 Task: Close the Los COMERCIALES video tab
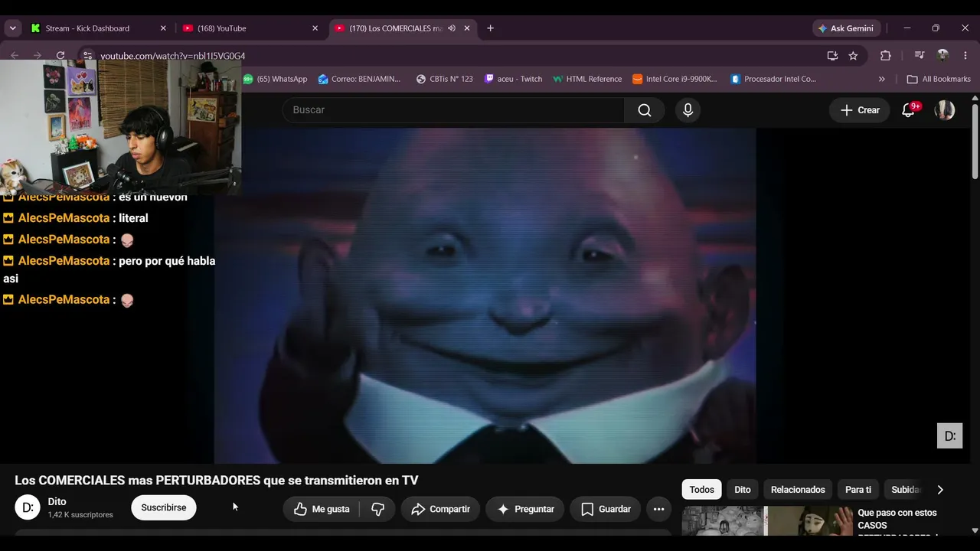pyautogui.click(x=467, y=28)
